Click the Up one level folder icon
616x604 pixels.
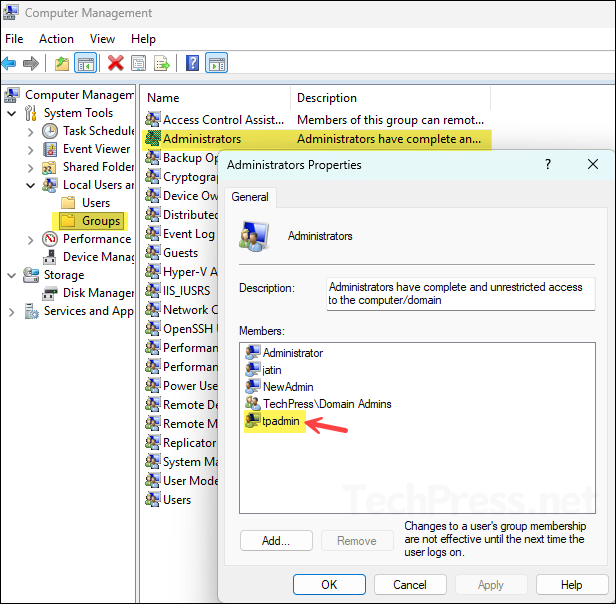(x=61, y=63)
